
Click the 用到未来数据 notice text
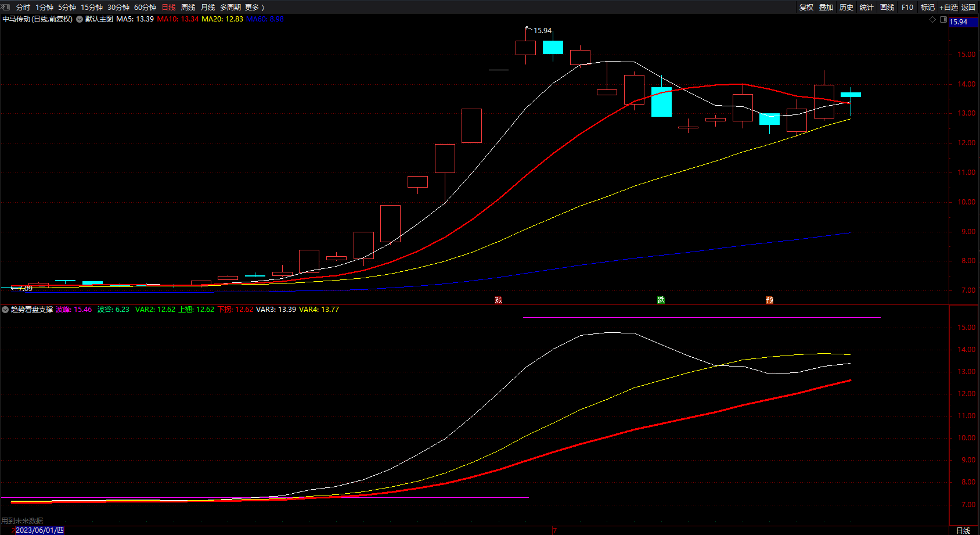pyautogui.click(x=22, y=521)
